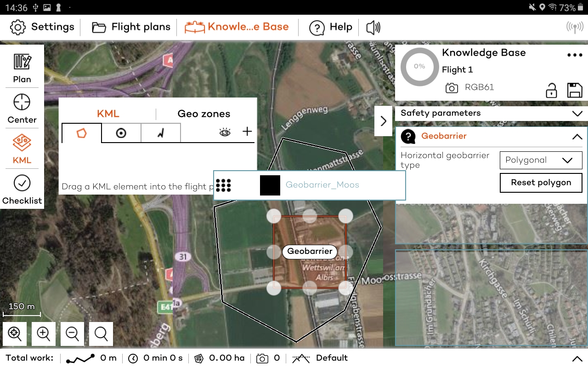588x368 pixels.
Task: Collapse the Geobarrier section
Action: [578, 136]
